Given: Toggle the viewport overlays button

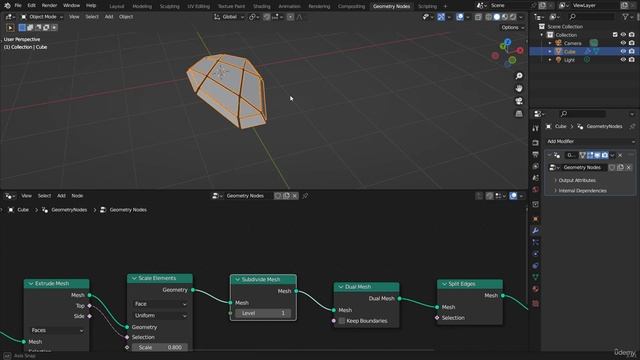Looking at the screenshot, I should click(x=460, y=17).
